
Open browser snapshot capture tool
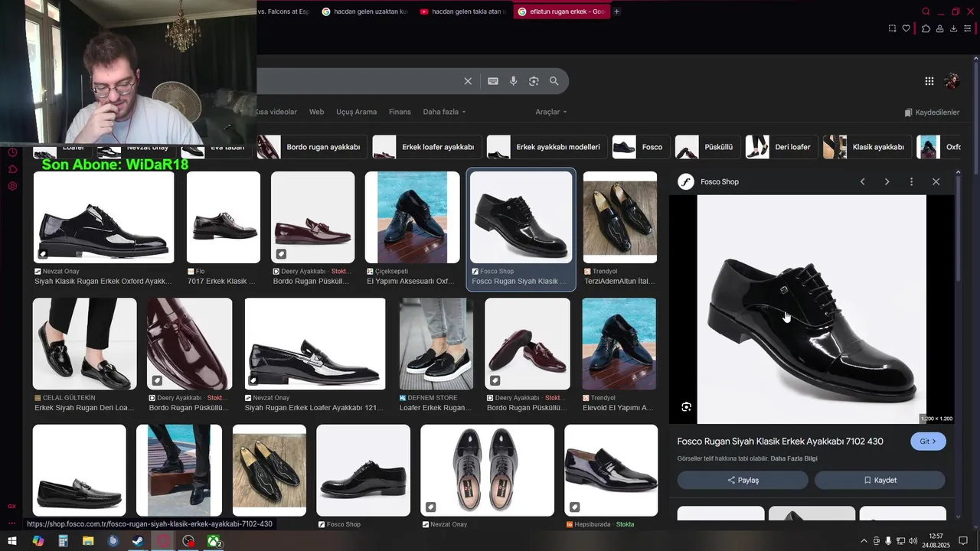point(892,28)
